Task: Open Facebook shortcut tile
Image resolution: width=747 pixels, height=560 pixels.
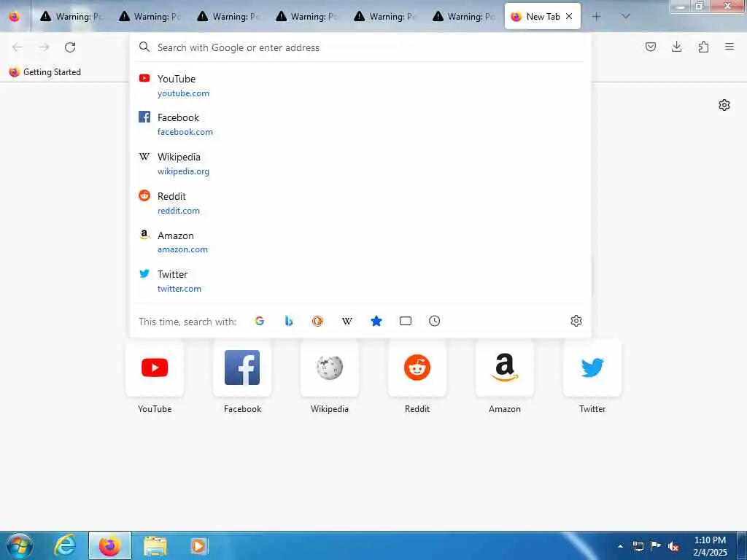Action: coord(242,367)
